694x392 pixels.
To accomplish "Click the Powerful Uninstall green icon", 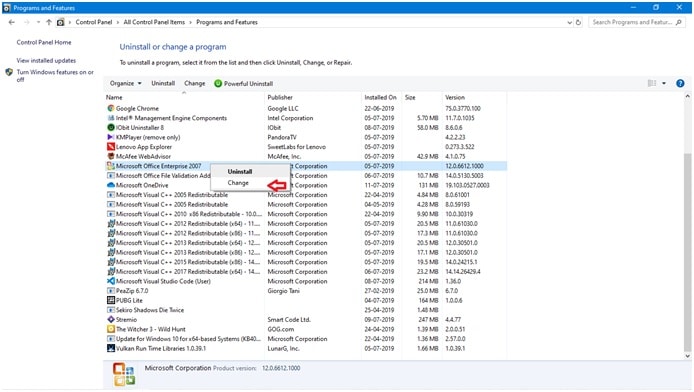I will coord(218,84).
